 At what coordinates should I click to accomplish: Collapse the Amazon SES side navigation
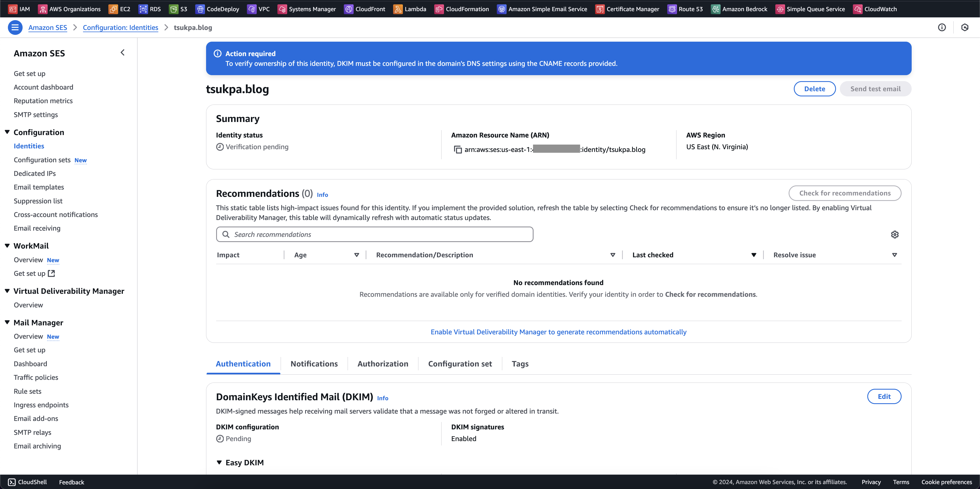pos(122,53)
